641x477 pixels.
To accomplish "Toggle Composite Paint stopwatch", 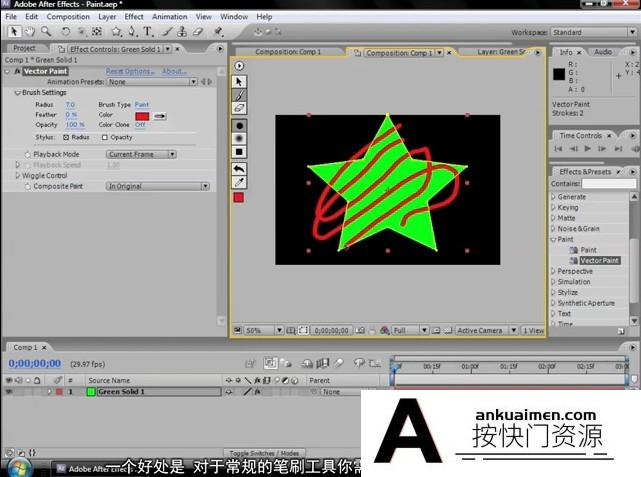I will pyautogui.click(x=27, y=186).
